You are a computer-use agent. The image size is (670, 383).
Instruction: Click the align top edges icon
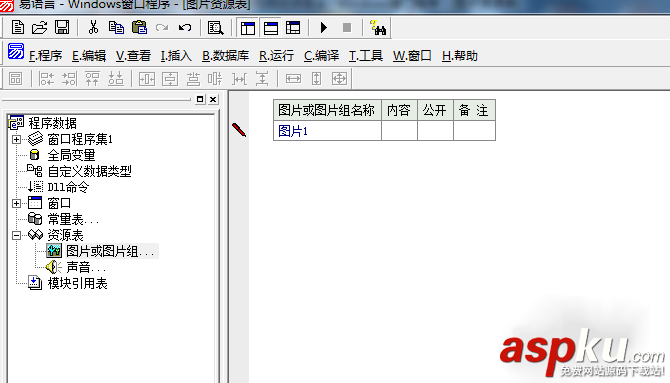(92, 79)
